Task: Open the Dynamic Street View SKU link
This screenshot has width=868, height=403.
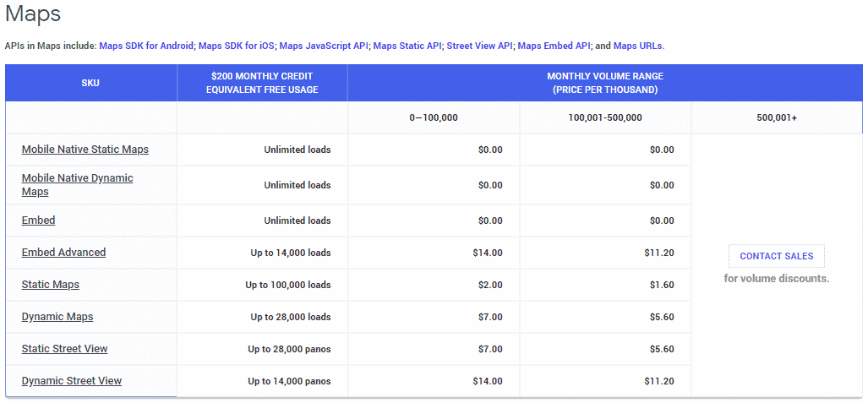Action: pyautogui.click(x=71, y=381)
